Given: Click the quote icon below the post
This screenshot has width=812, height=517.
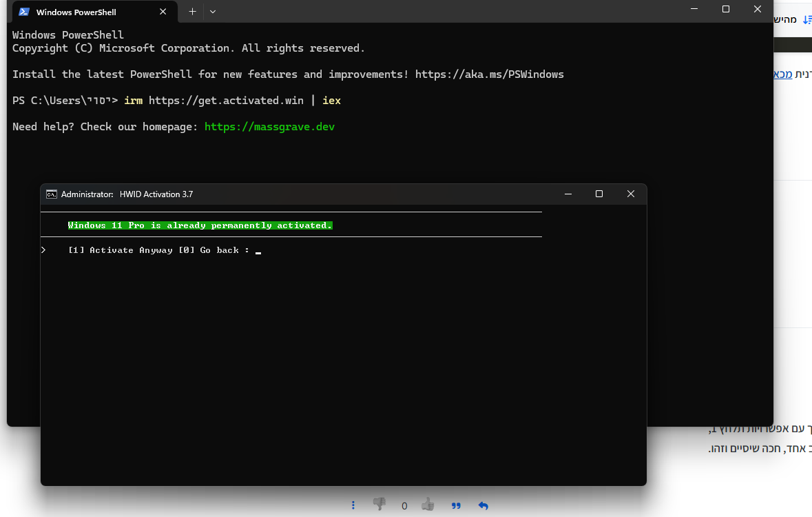Looking at the screenshot, I should (456, 505).
